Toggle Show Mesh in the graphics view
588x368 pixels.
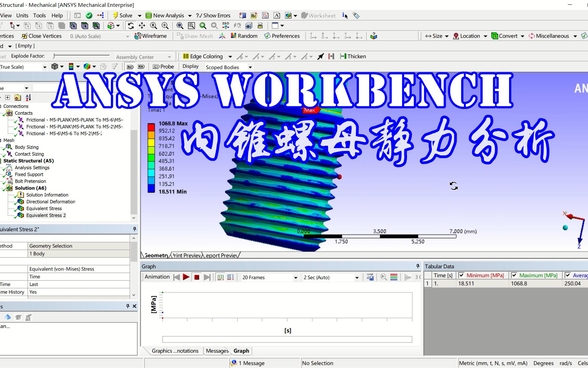click(x=195, y=36)
